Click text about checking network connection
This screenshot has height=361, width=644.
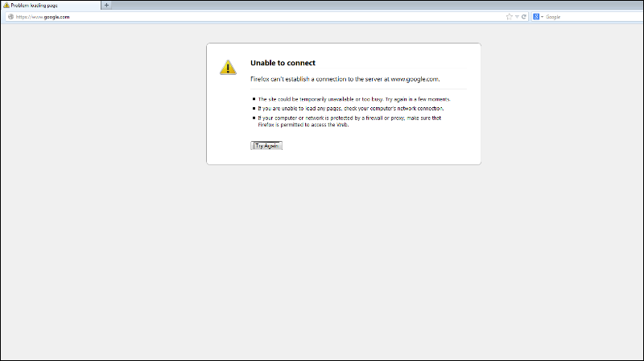point(351,109)
